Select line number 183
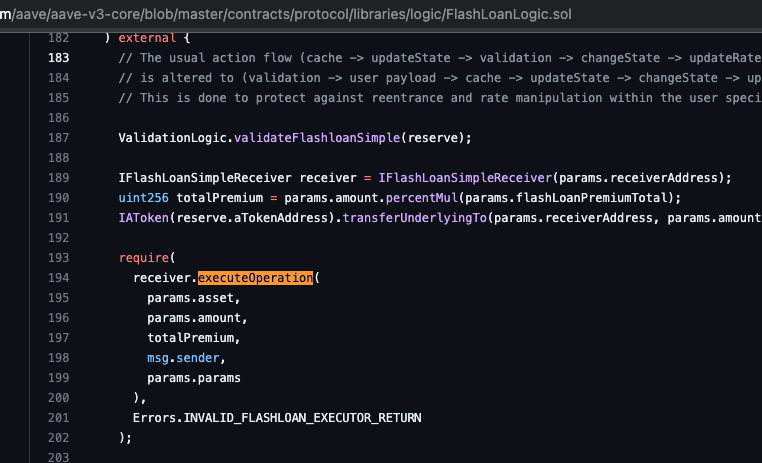762x463 pixels. (x=58, y=58)
